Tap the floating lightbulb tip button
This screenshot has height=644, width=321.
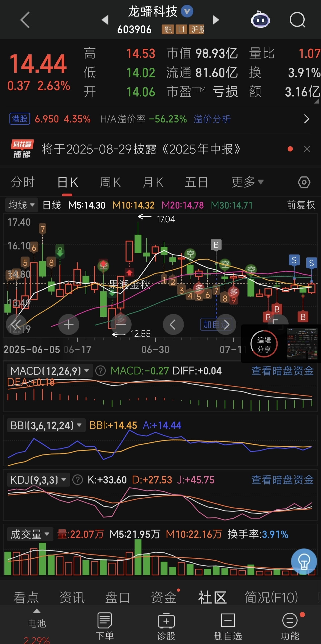point(304,562)
